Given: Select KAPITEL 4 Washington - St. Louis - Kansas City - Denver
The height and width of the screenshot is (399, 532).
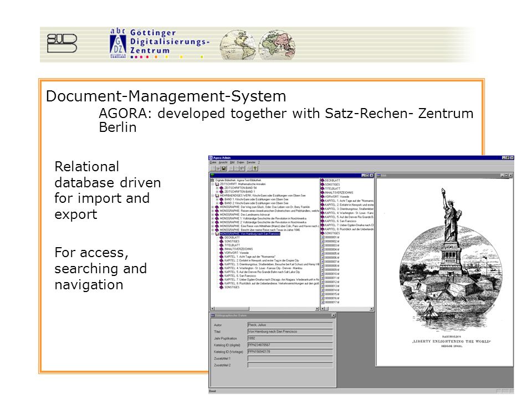Looking at the screenshot, I should [x=263, y=268].
